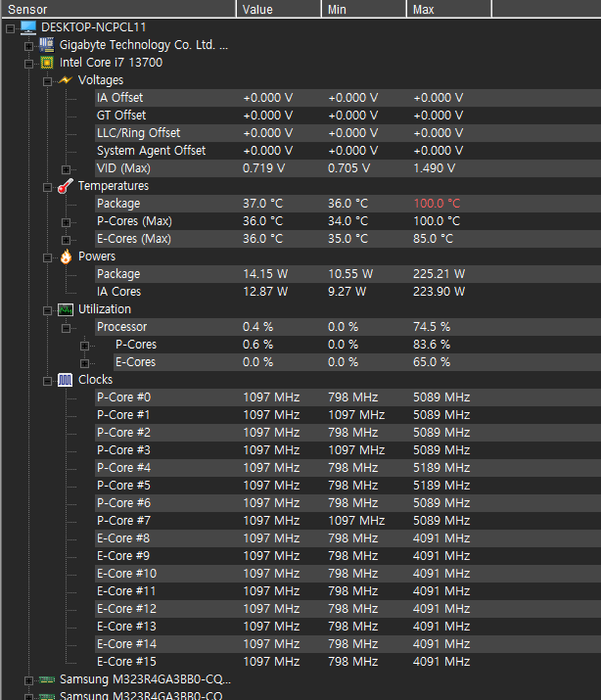Collapse the DESKTOP-NCPCL11 root node
Image resolution: width=601 pixels, height=700 pixels.
coord(10,29)
